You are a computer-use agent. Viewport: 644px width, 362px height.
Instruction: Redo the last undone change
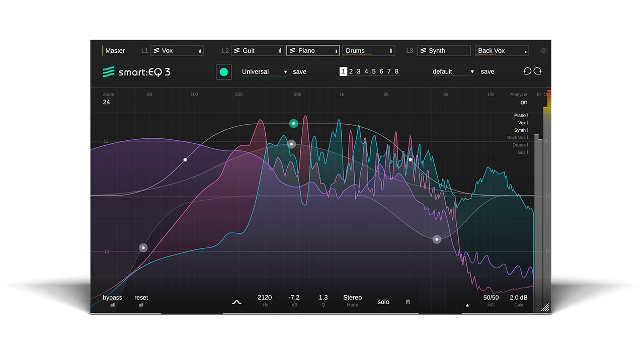[537, 71]
